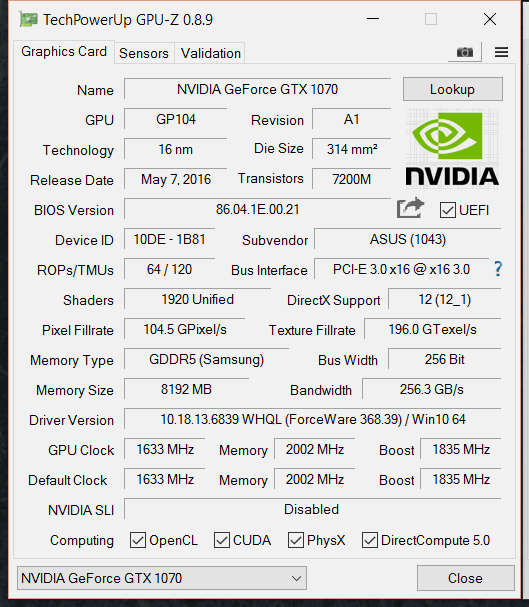The width and height of the screenshot is (529, 607).
Task: Take a screenshot with the camera icon
Action: 465,52
